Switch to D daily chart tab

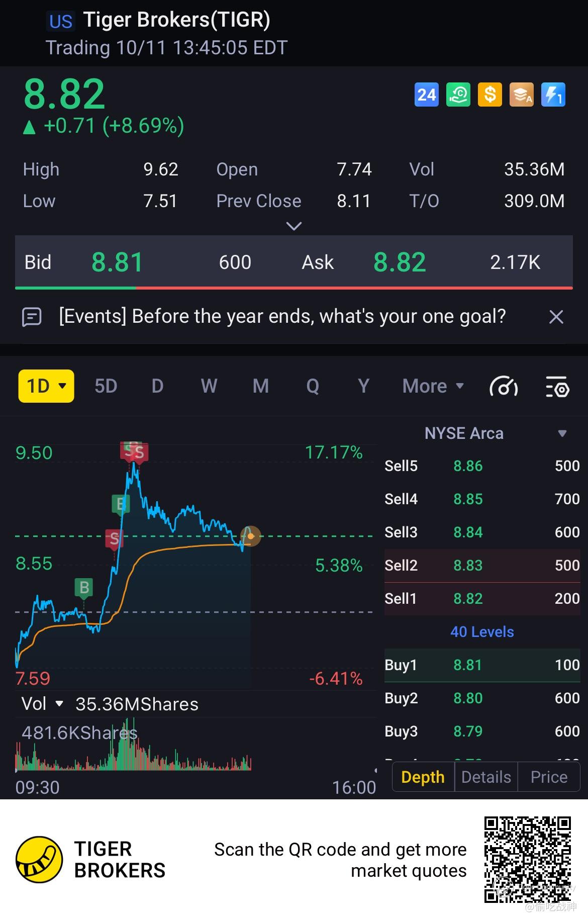click(158, 386)
